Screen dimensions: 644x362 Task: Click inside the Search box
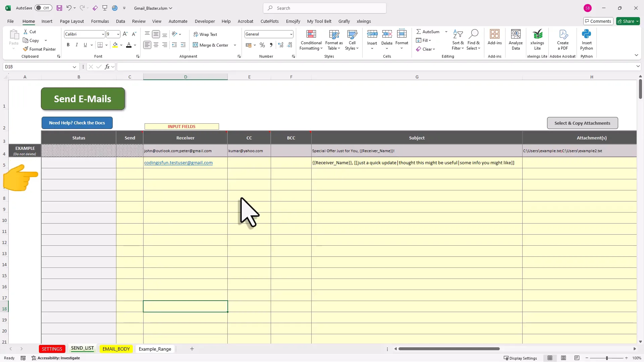(324, 8)
